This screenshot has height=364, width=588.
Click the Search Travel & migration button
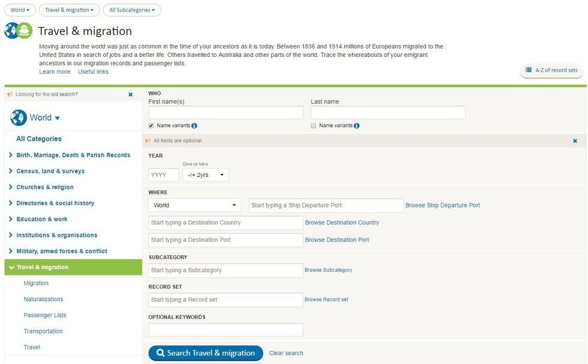coord(205,353)
